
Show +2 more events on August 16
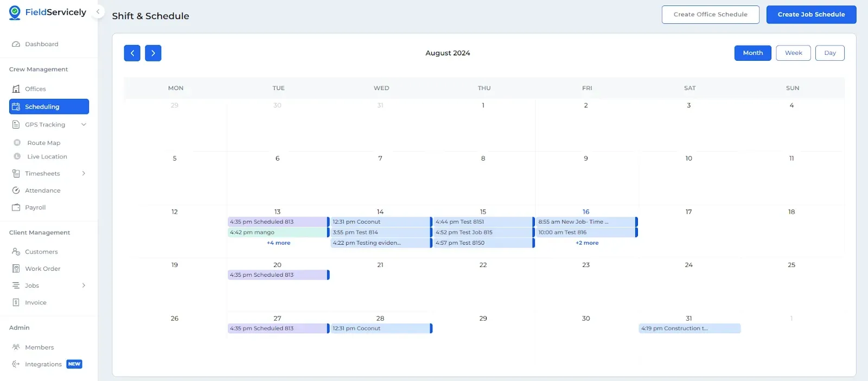pyautogui.click(x=587, y=243)
